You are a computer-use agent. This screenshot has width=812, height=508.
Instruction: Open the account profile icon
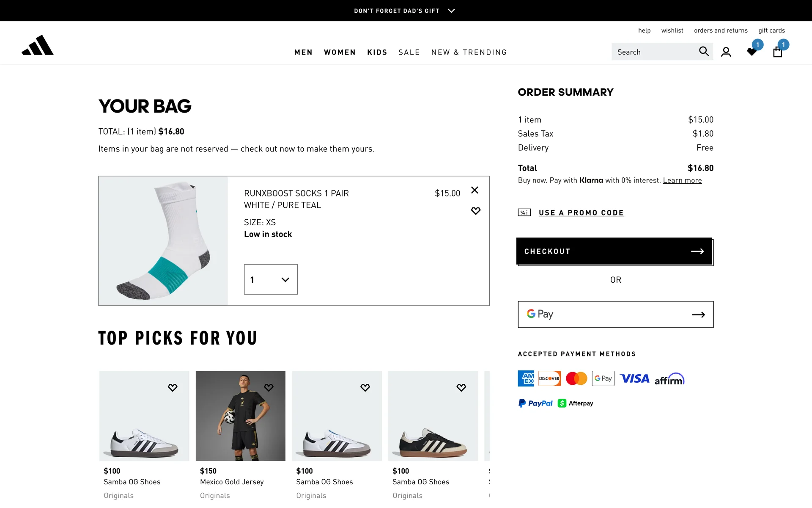click(x=726, y=52)
